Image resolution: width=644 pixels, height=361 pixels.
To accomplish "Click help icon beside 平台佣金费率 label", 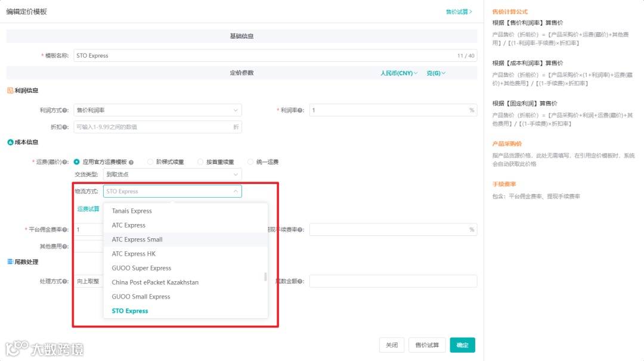I will tap(65, 230).
